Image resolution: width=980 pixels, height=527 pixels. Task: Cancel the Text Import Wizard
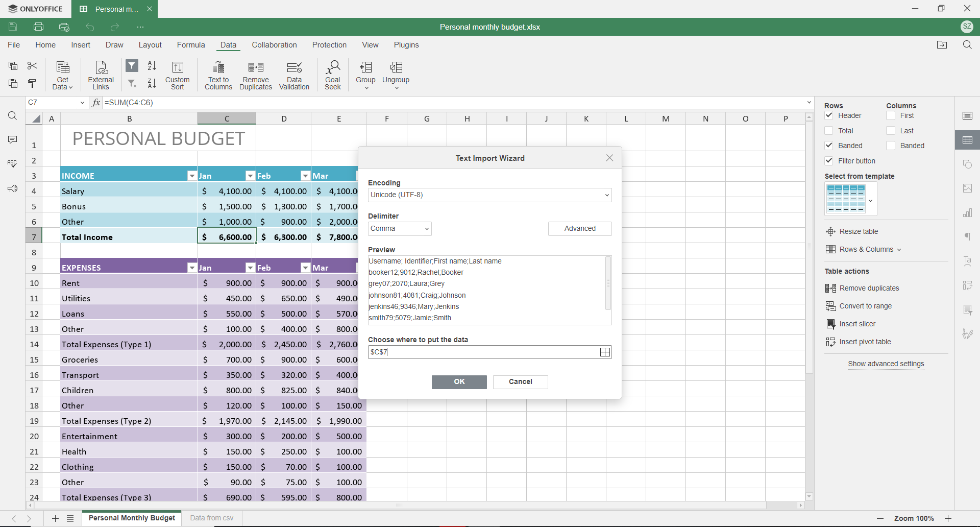(521, 382)
